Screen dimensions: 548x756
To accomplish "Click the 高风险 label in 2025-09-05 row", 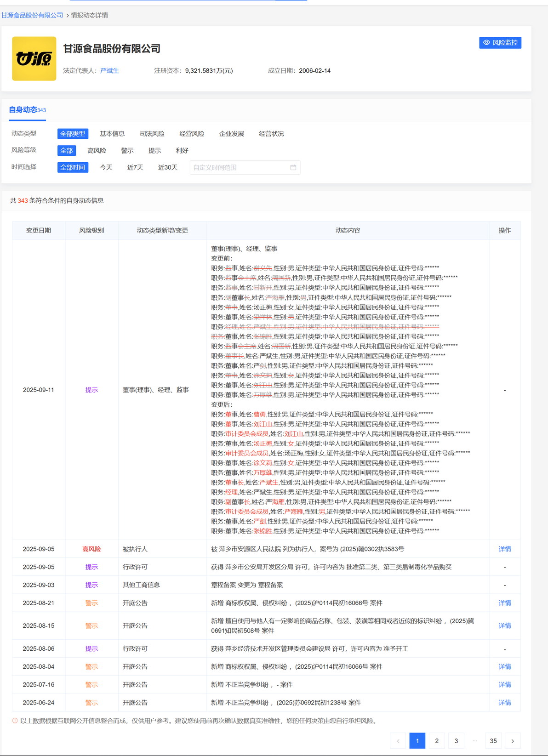I will pyautogui.click(x=91, y=549).
